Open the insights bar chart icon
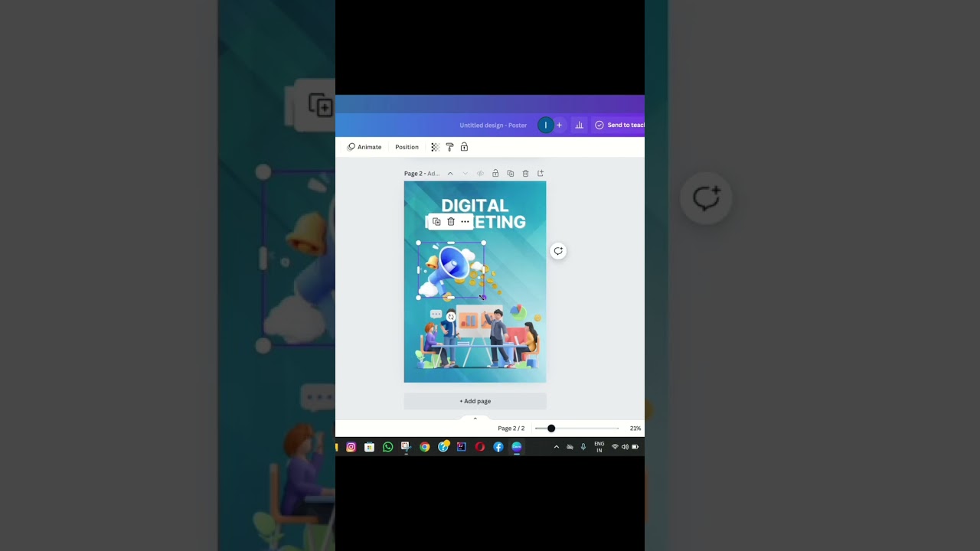980x551 pixels. [580, 125]
